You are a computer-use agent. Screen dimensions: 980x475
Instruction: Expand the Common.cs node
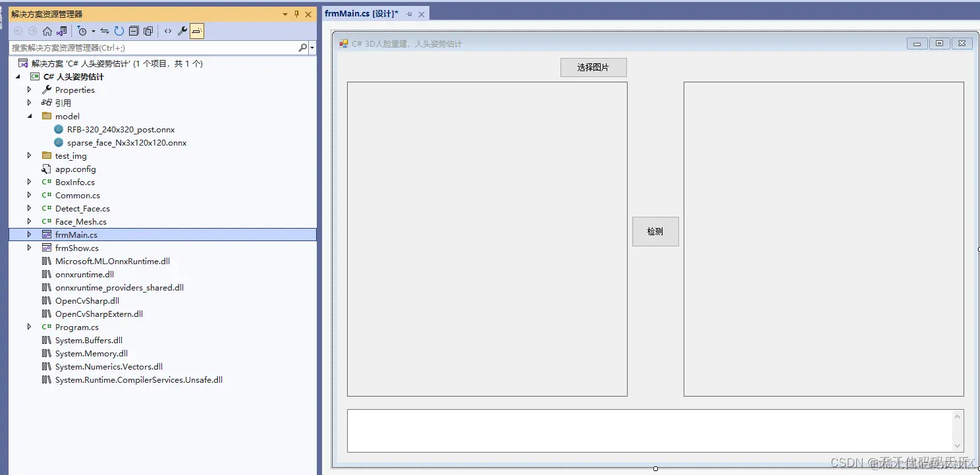(x=29, y=195)
